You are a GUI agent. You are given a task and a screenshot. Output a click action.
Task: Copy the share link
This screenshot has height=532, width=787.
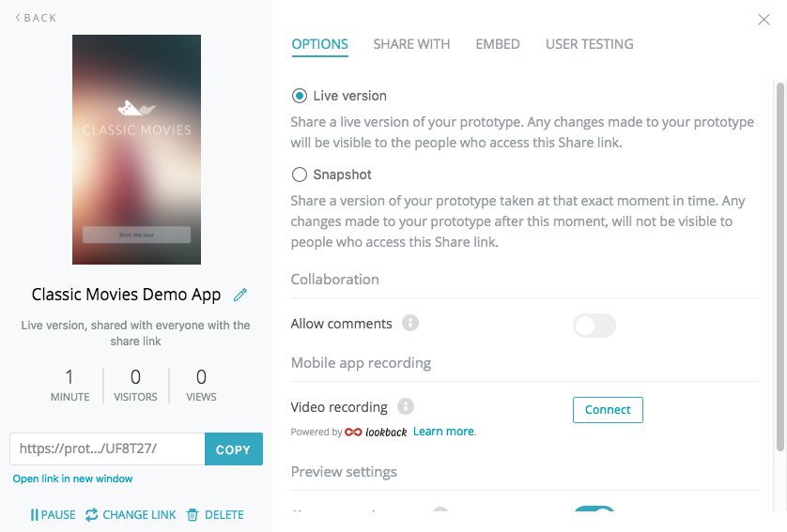click(x=233, y=449)
